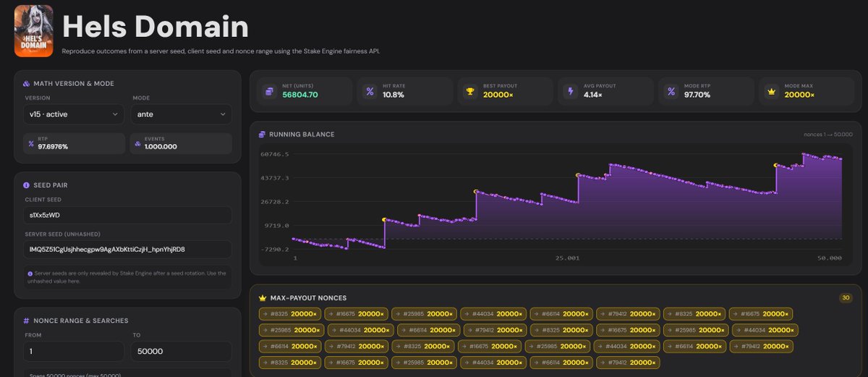
Task: Click the coins icon on the Net (Units) card
Action: click(270, 91)
